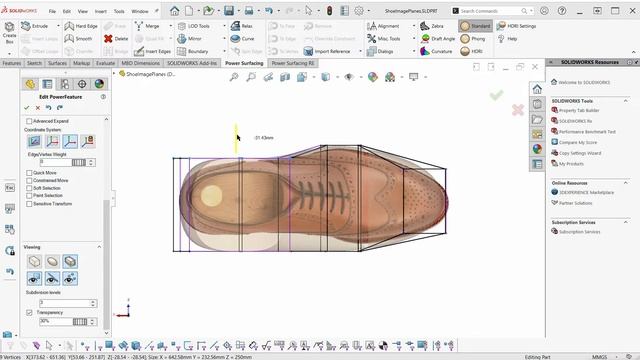Collapse Subscription Services section
Viewport: 640px width, 360px height.
625,222
